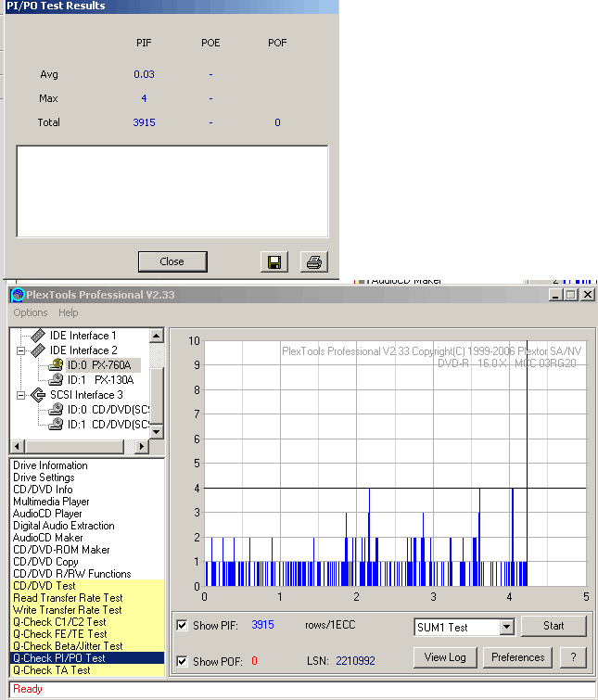Open the Options menu
Viewport: 598px width, 700px height.
coord(31,313)
